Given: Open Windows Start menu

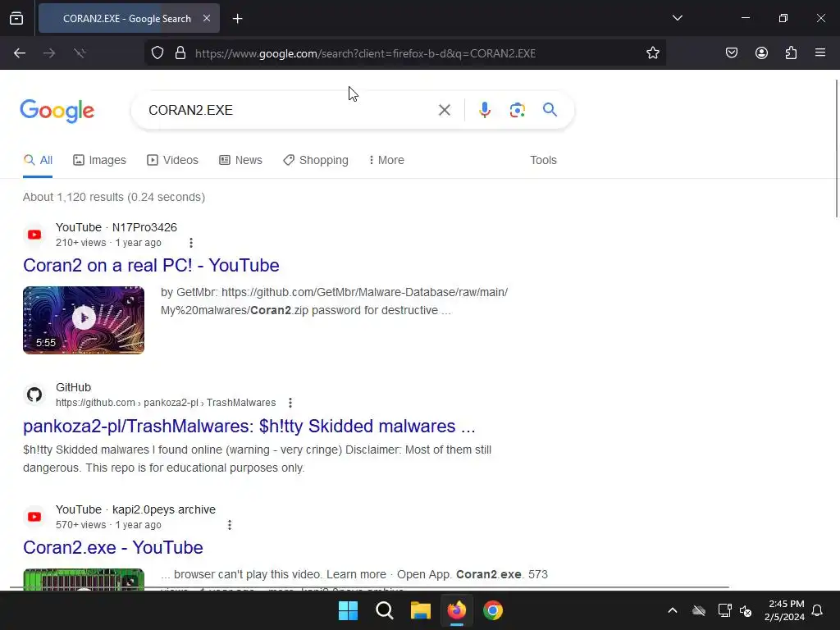Looking at the screenshot, I should pyautogui.click(x=348, y=610).
